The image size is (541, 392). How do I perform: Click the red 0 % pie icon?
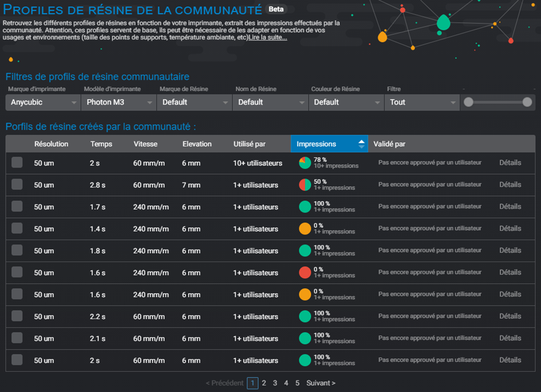click(x=305, y=272)
